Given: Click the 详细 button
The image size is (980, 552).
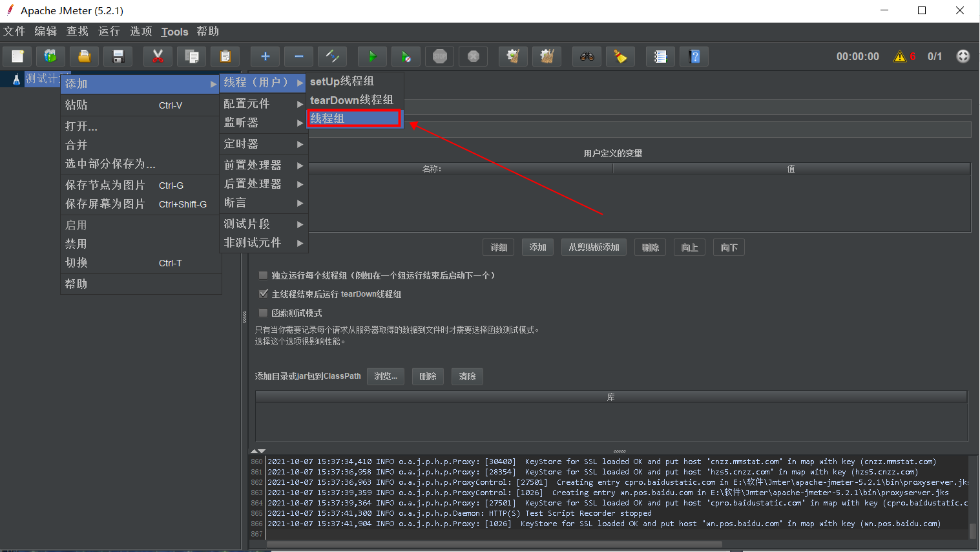Looking at the screenshot, I should (499, 248).
